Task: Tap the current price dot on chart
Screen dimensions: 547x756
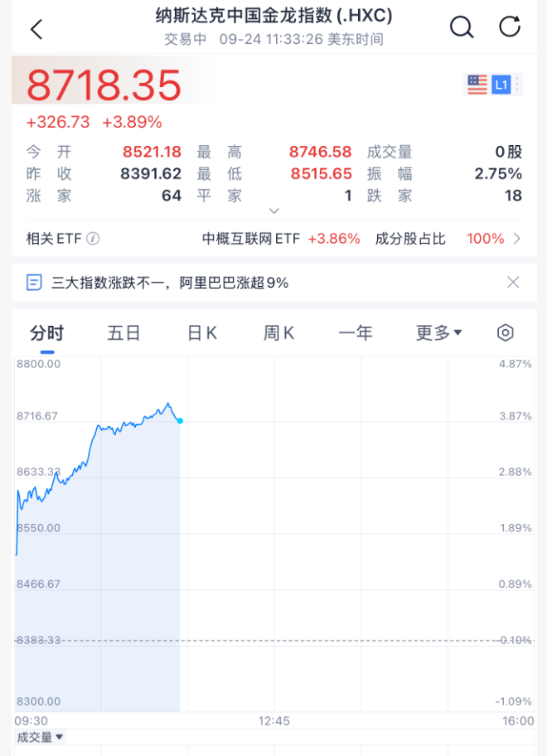Action: pos(180,421)
